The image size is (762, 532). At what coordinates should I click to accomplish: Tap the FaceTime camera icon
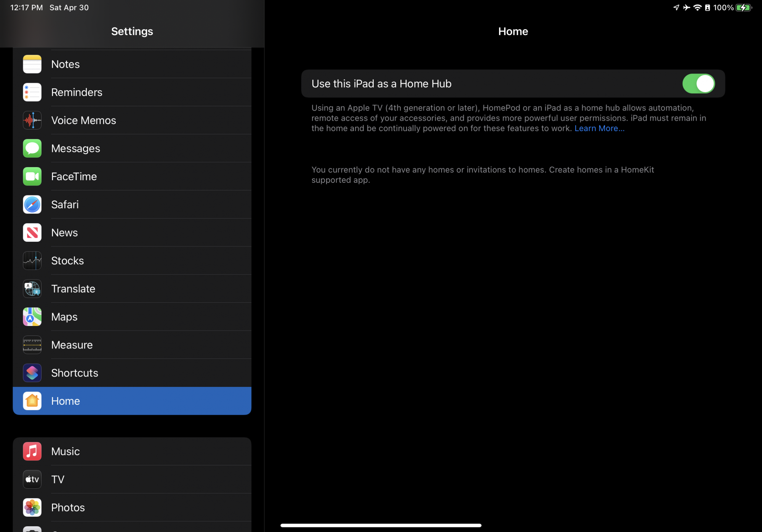point(32,176)
